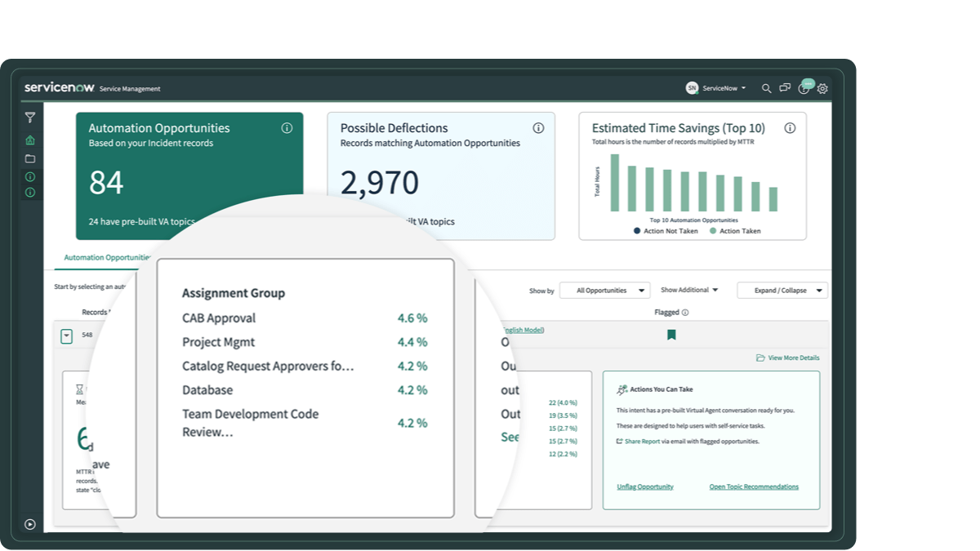Viewport: 980px width, 551px height.
Task: Open the search icon in the header
Action: (766, 88)
